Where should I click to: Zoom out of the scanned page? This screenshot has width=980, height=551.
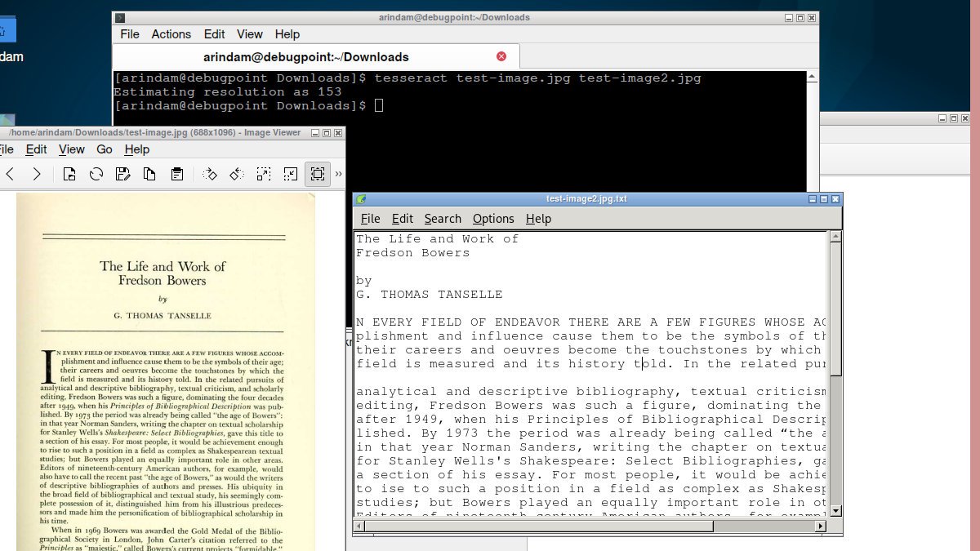[290, 173]
